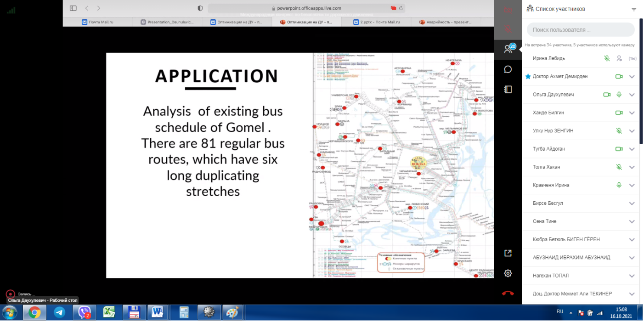Open the participants panel icon with badge 20
This screenshot has width=644, height=322.
click(x=509, y=49)
